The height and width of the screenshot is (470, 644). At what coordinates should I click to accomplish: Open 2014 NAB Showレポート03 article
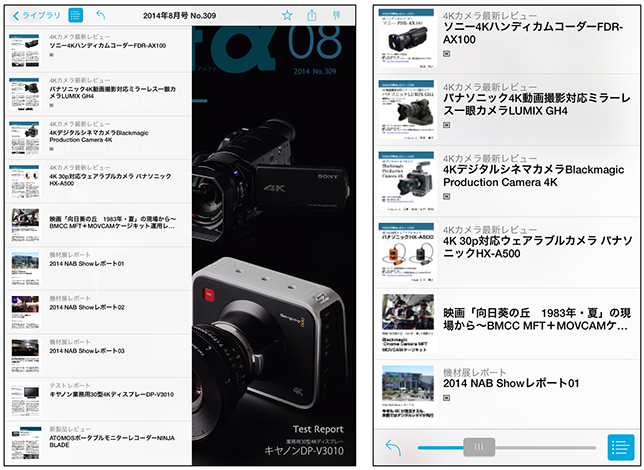(x=99, y=355)
